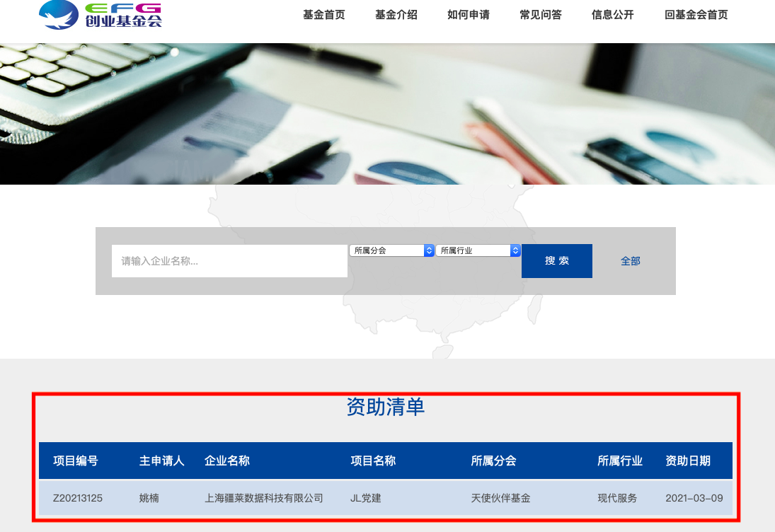Click the EFG 创业基金会 logo
The image size is (775, 532).
pos(101,15)
